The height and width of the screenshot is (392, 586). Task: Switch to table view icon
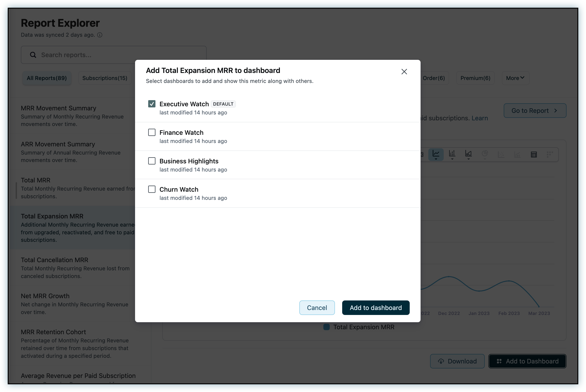point(534,155)
